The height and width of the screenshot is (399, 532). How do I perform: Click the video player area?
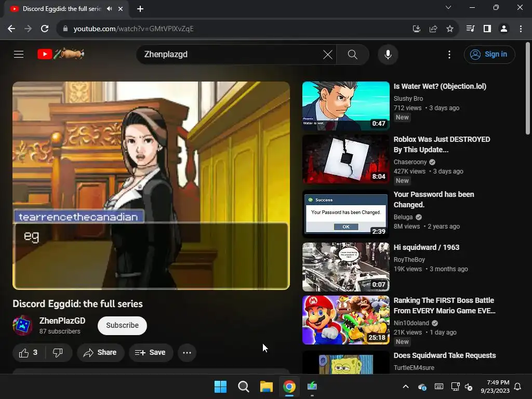[151, 185]
